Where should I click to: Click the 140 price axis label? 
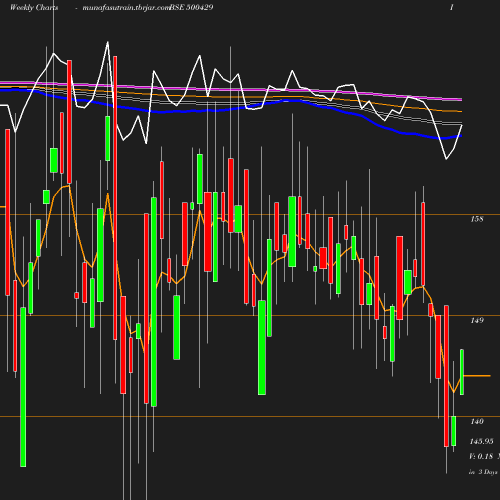point(477,422)
